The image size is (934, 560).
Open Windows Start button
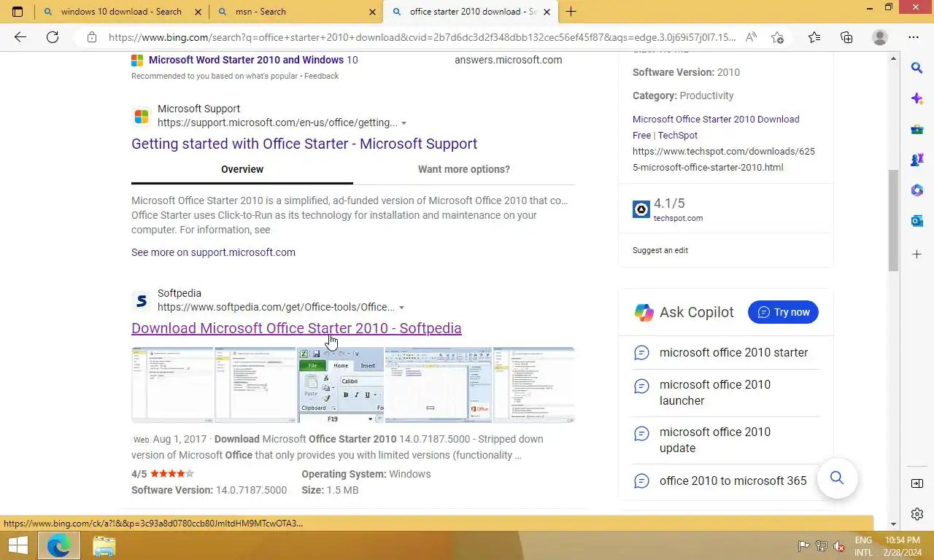[18, 545]
